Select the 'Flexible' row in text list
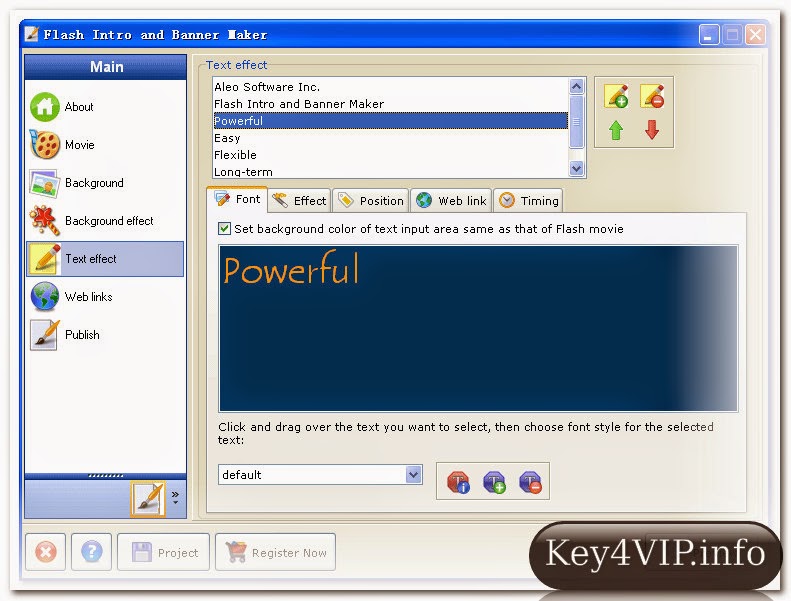The height and width of the screenshot is (601, 791). tap(390, 155)
